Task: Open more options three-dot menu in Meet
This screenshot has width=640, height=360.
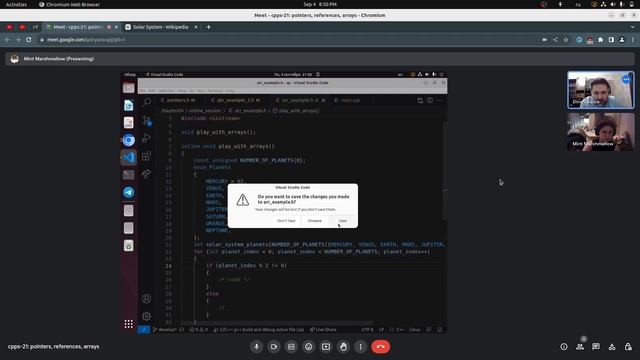Action: point(360,347)
